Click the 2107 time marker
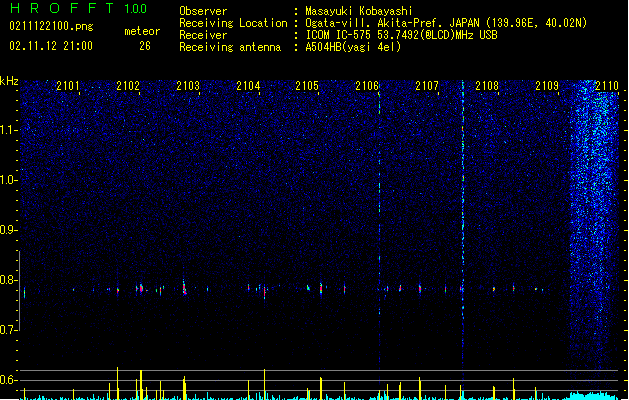Image resolution: width=629 pixels, height=400 pixels. [x=427, y=85]
